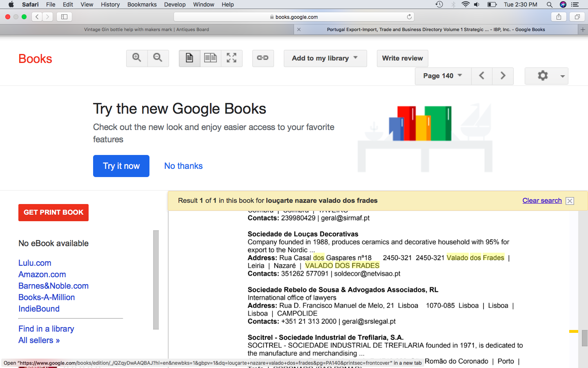
Task: Click the GET PRINT BOOK button
Action: pos(53,213)
